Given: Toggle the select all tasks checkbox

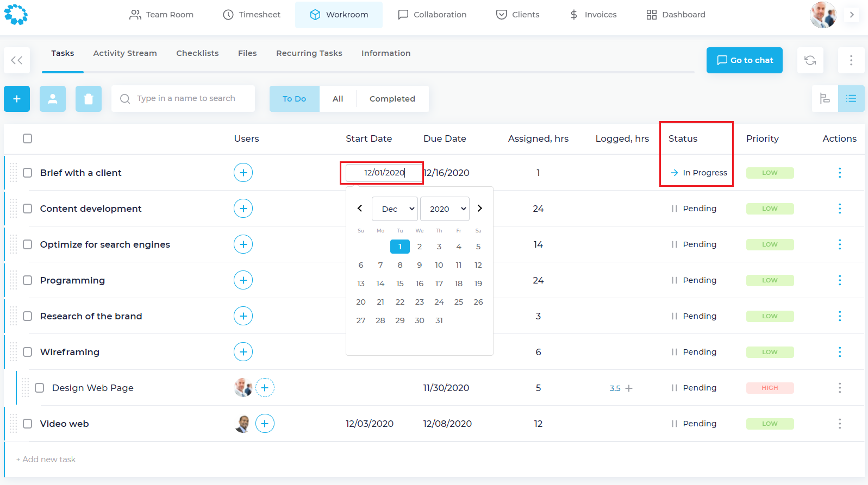Looking at the screenshot, I should 28,138.
